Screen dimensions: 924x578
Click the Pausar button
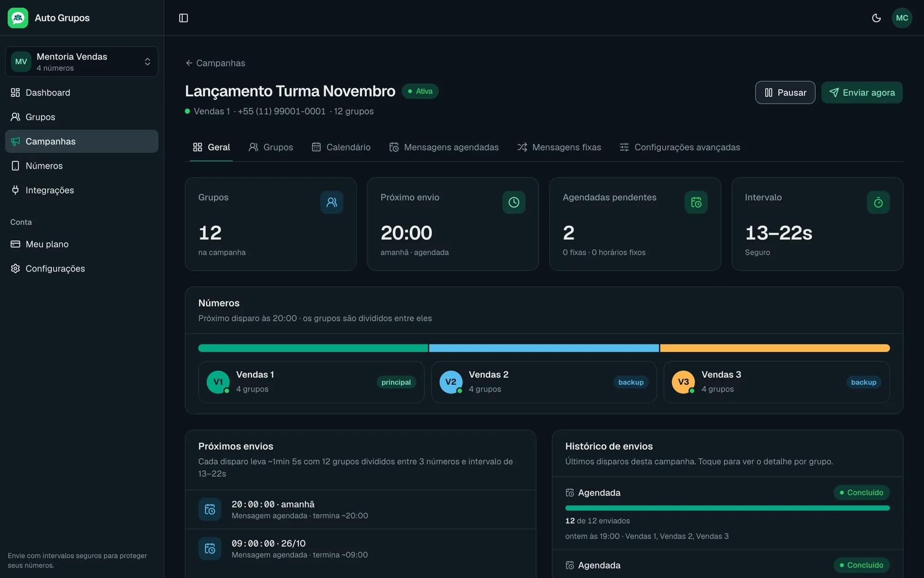[785, 92]
